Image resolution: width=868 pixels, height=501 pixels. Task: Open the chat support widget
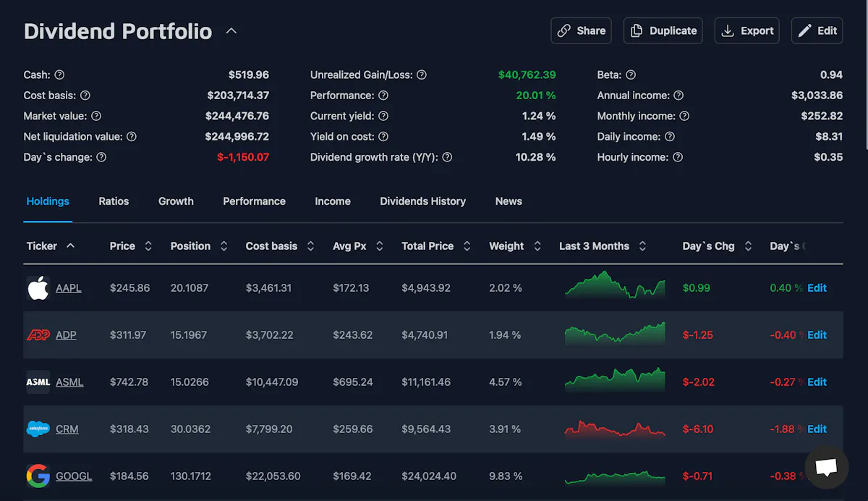[827, 467]
